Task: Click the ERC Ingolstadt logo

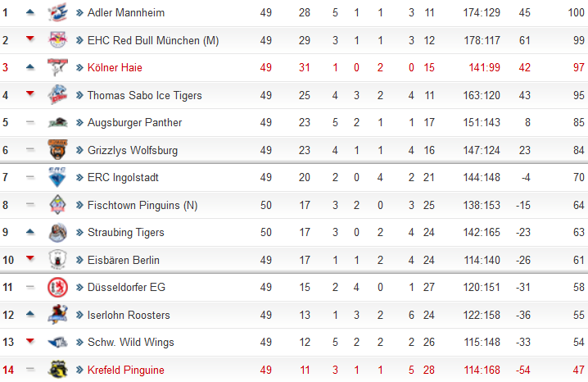Action: [57, 177]
